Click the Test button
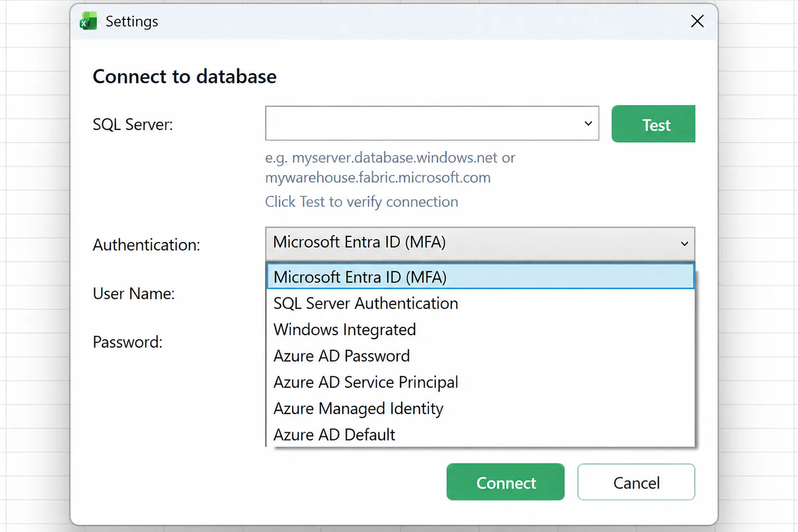Viewport: 798px width, 532px height. pyautogui.click(x=653, y=124)
